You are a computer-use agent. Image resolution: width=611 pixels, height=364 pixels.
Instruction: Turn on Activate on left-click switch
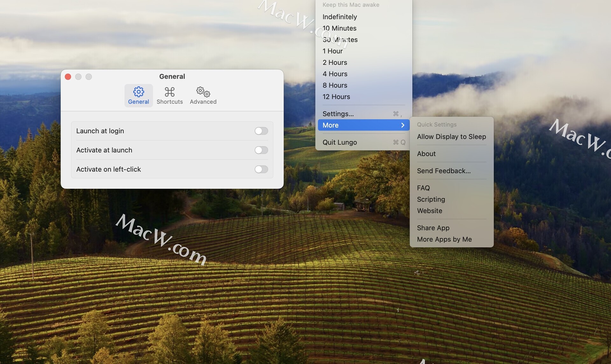click(261, 169)
